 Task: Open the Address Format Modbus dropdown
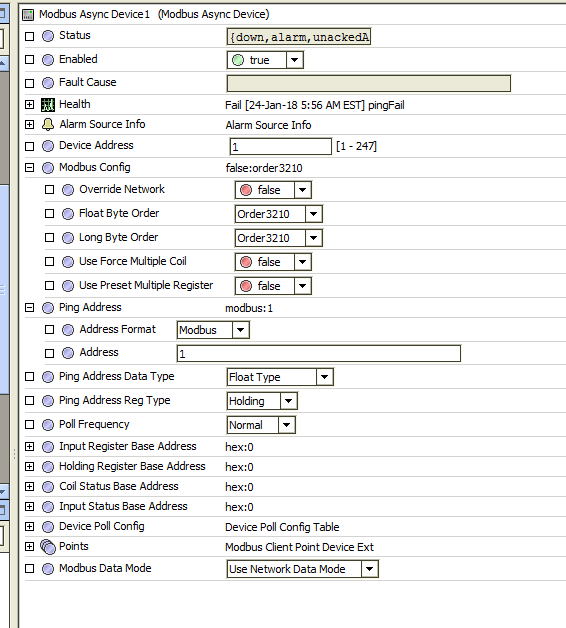pos(241,330)
